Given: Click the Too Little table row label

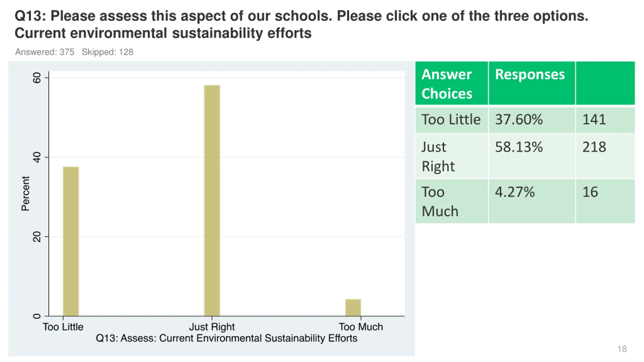Looking at the screenshot, I should tap(452, 120).
